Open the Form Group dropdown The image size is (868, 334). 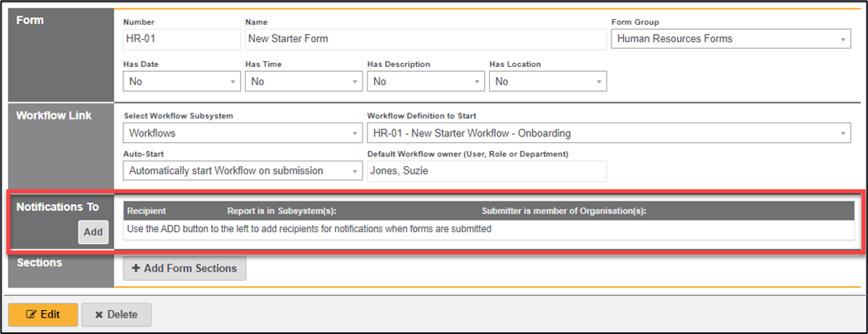click(731, 39)
